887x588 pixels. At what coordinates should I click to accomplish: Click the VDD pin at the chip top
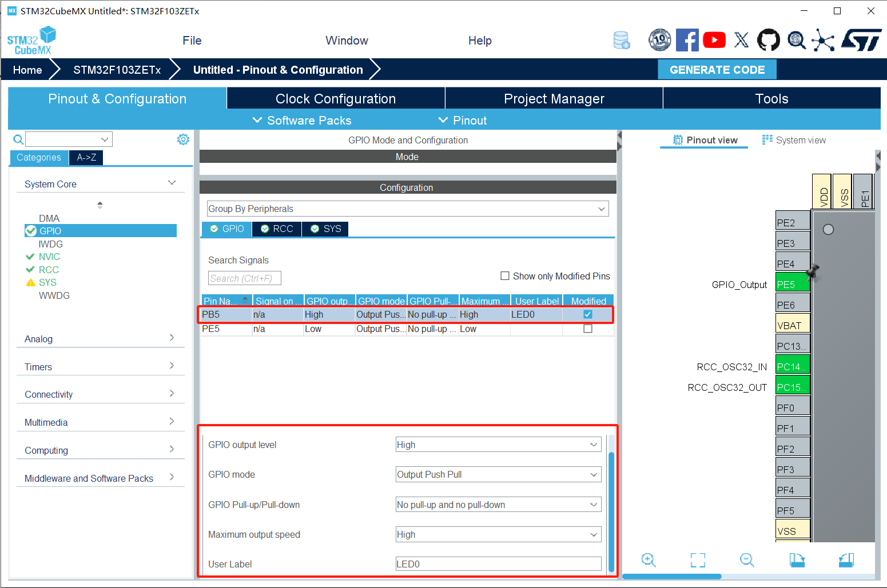822,191
